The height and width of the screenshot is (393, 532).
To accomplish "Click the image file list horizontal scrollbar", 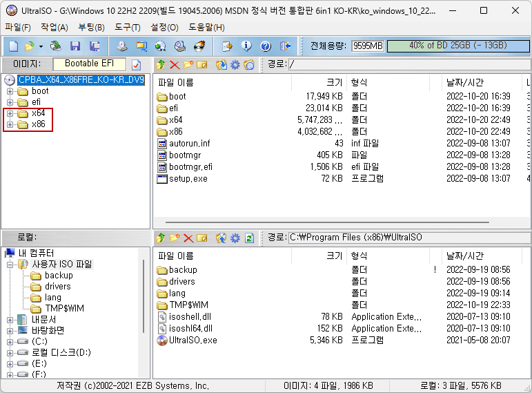I will tap(327, 222).
